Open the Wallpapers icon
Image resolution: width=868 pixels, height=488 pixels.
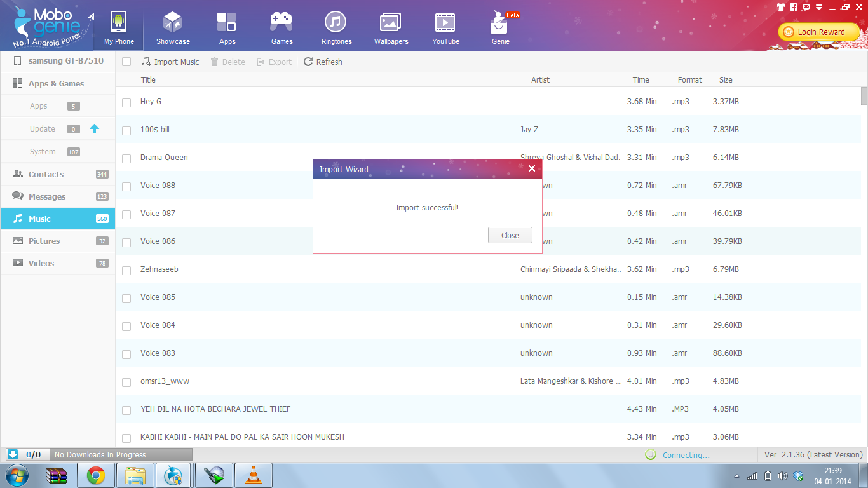tap(390, 23)
